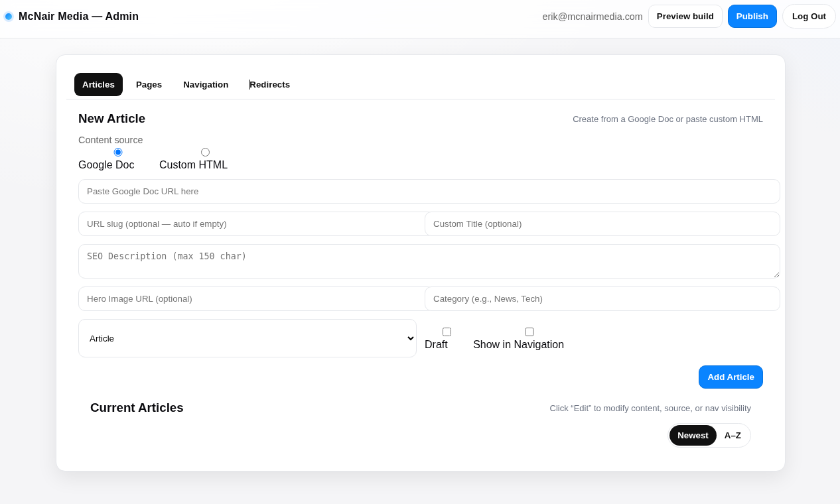Image resolution: width=840 pixels, height=504 pixels.
Task: Click the Add Article button
Action: [731, 377]
